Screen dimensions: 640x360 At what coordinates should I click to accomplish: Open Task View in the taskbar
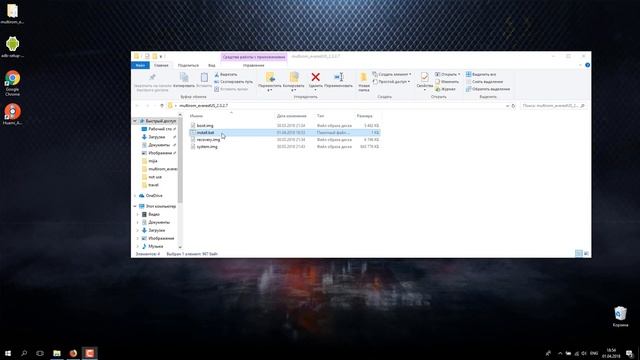[x=40, y=353]
